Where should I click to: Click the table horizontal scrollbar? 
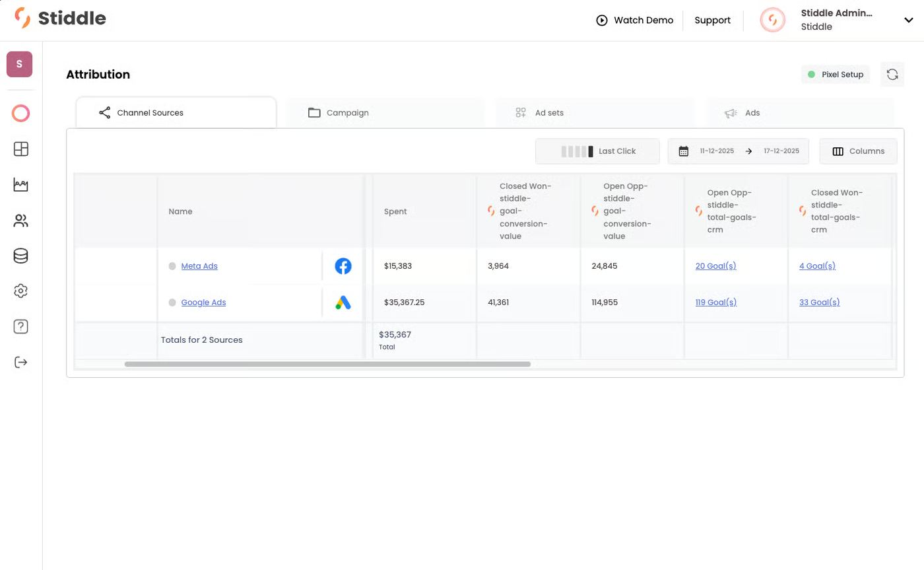coord(327,364)
